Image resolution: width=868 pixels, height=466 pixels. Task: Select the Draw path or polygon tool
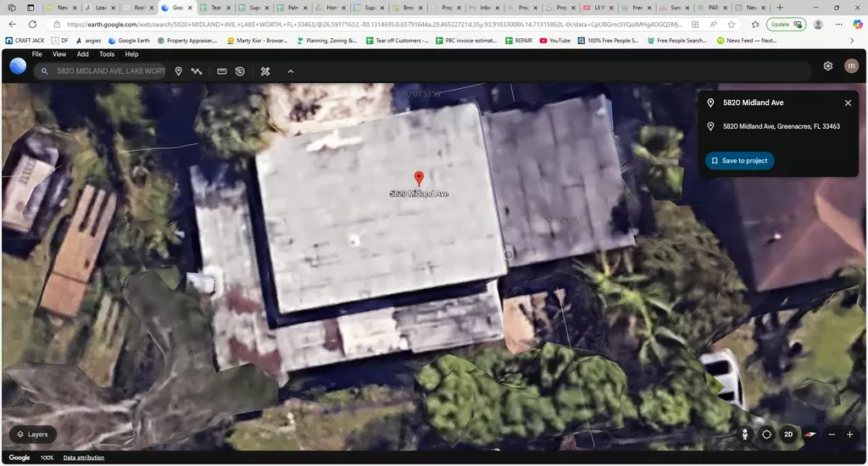[x=197, y=71]
